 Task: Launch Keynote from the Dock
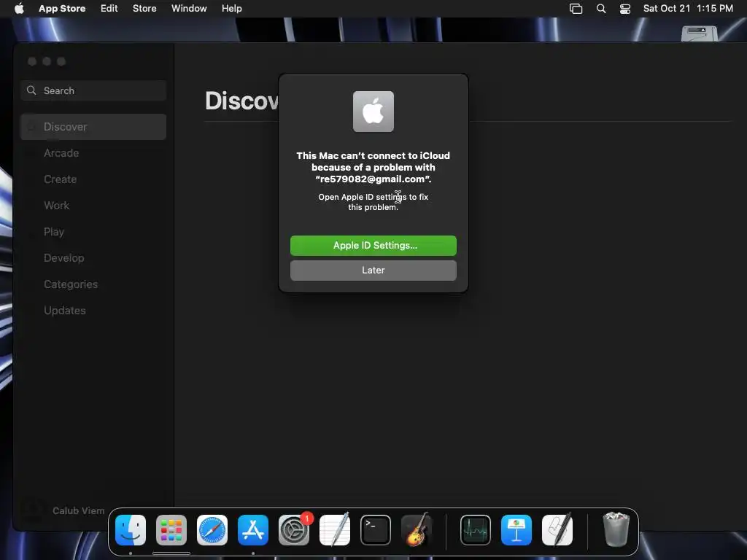pos(516,530)
